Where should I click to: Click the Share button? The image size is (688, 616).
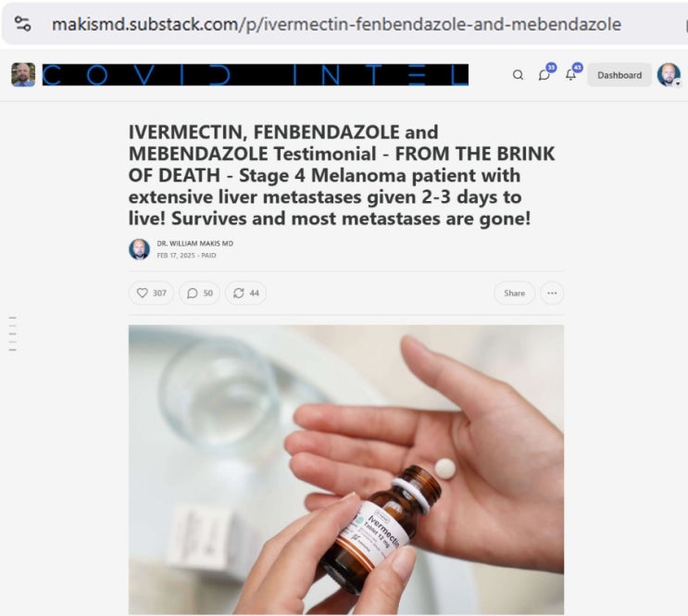(514, 293)
